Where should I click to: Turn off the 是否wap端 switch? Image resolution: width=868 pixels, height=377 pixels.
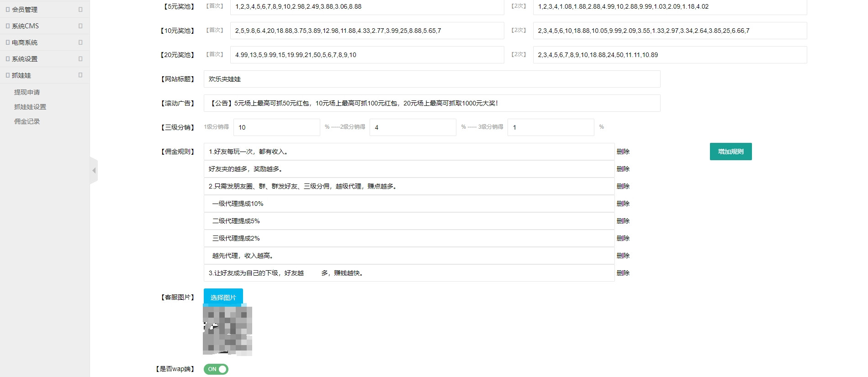tap(216, 369)
